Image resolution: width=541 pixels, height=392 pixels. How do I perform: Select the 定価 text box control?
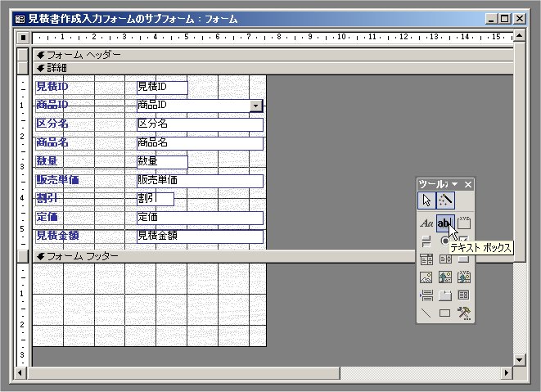pos(201,218)
